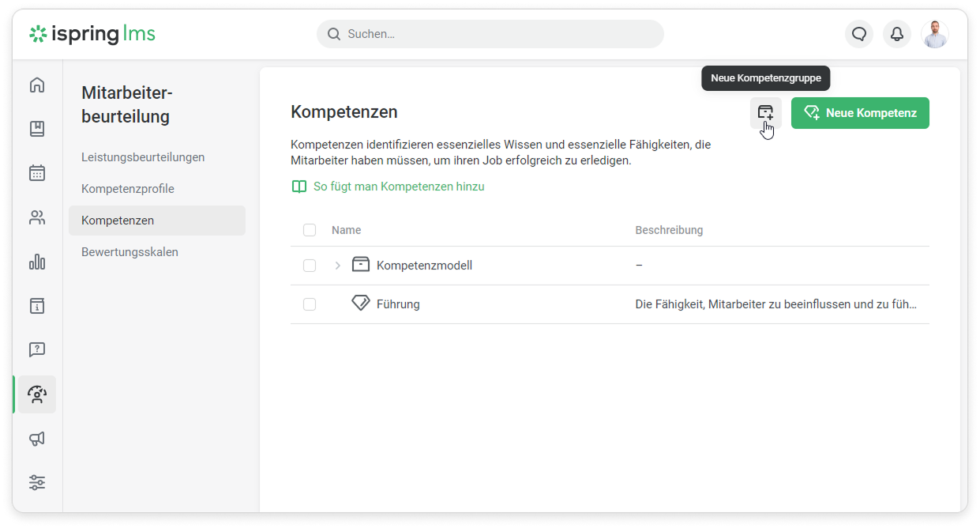Expand the Kompetenzmodell group chevron
The image size is (980, 528).
click(x=338, y=266)
